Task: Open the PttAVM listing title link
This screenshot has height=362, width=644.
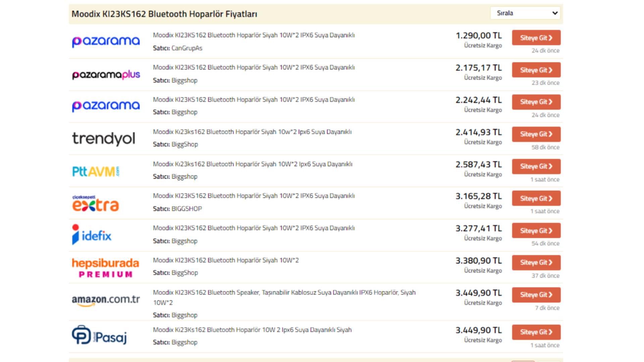Action: (252, 164)
